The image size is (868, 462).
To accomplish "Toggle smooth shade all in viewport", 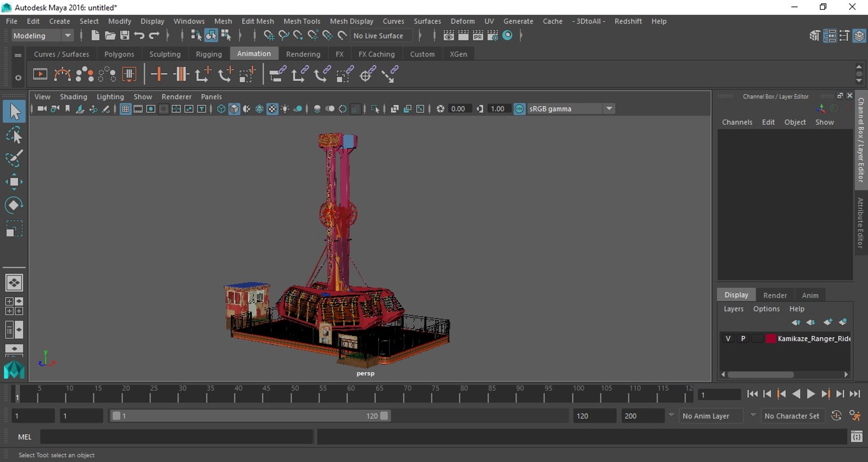I will [234, 109].
